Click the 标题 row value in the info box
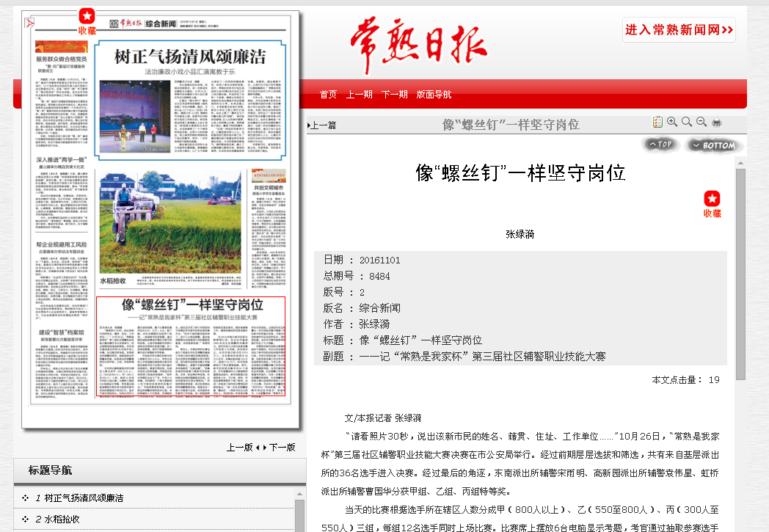 (420, 340)
